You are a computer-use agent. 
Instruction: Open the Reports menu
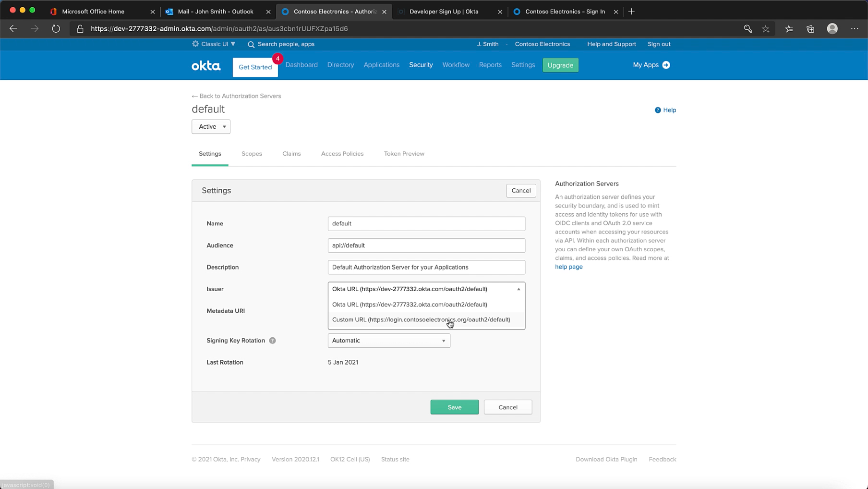(x=490, y=65)
